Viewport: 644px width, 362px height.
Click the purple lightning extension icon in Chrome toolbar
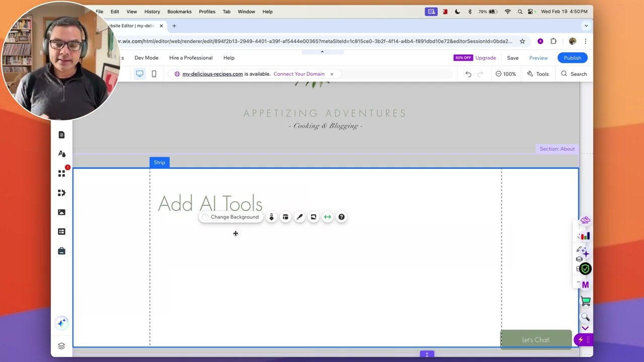(x=540, y=41)
